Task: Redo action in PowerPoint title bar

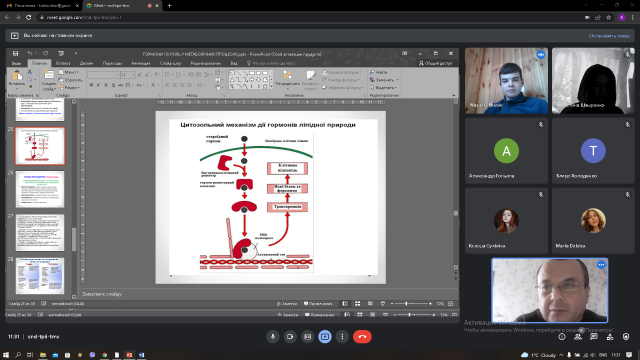Action: (x=45, y=53)
